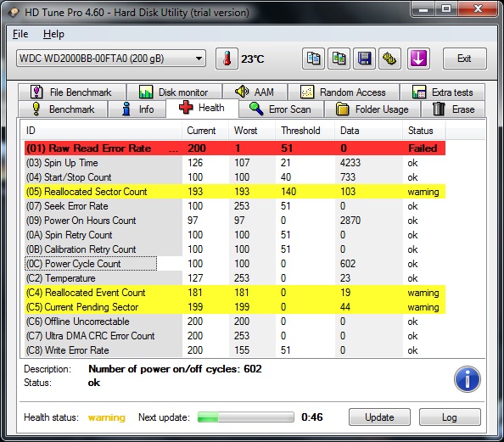The height and width of the screenshot is (442, 504).
Task: Select the Power Cycle Count row
Action: 235,264
